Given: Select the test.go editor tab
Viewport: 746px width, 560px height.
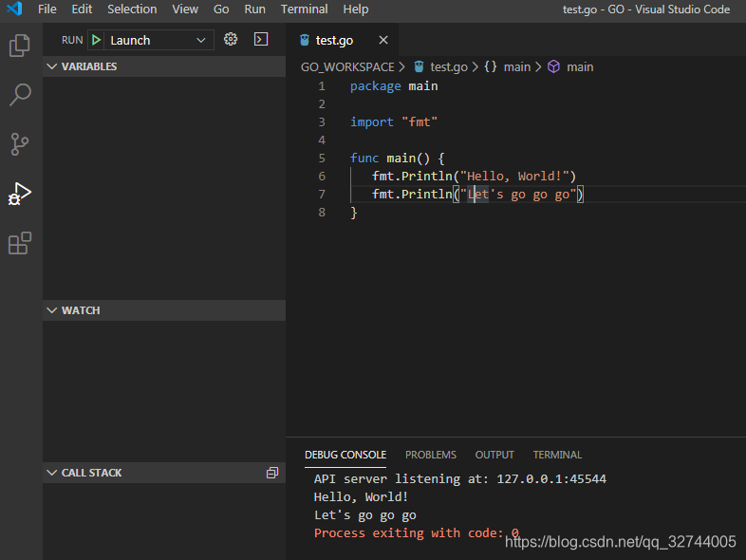Looking at the screenshot, I should 343,40.
